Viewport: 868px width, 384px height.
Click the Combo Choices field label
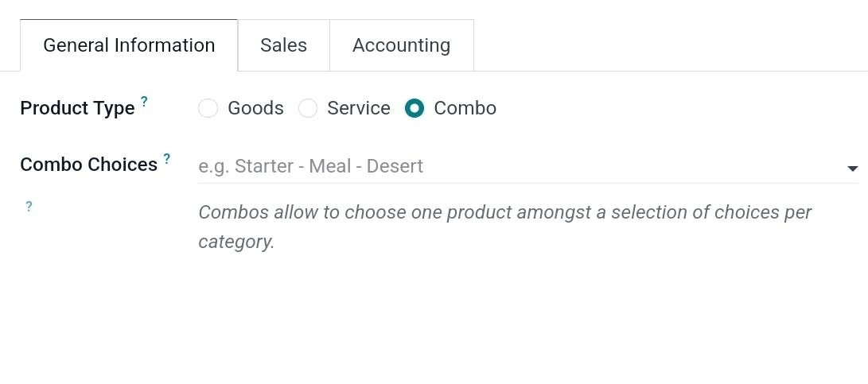coord(88,165)
